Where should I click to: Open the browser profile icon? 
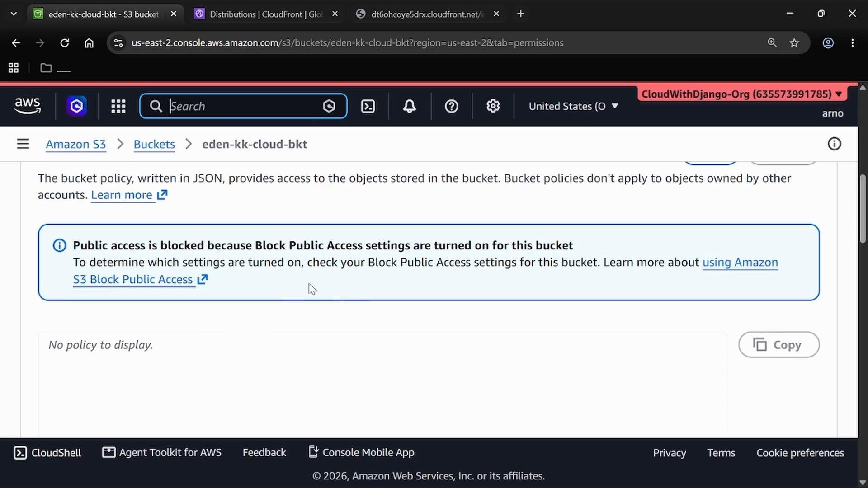coord(828,43)
